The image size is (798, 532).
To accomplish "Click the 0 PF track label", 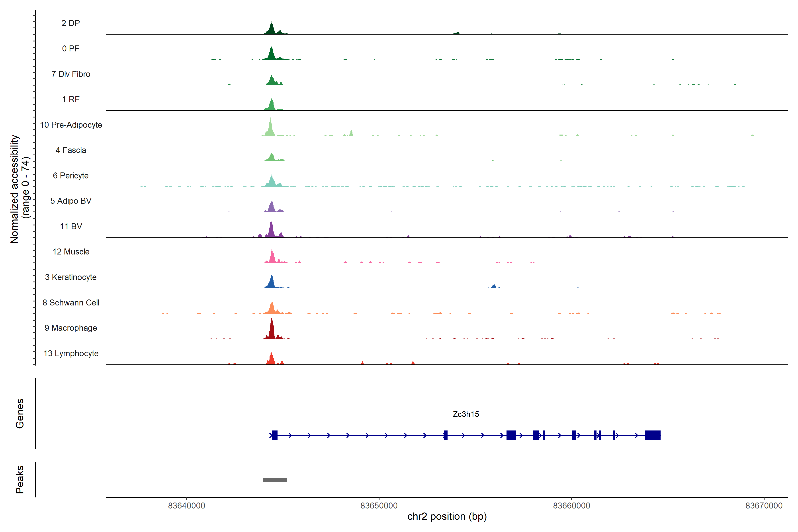I will pos(70,49).
